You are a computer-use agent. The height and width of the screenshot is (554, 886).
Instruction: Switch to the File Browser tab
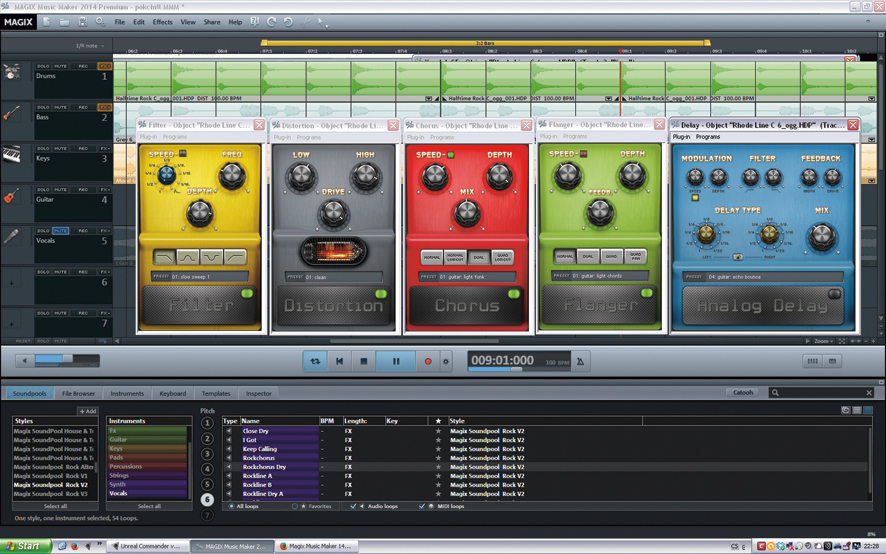coord(79,393)
